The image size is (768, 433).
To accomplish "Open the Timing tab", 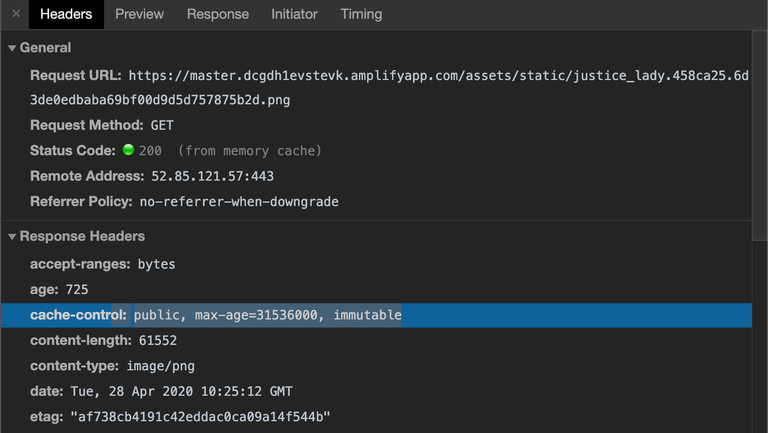I will coord(360,14).
